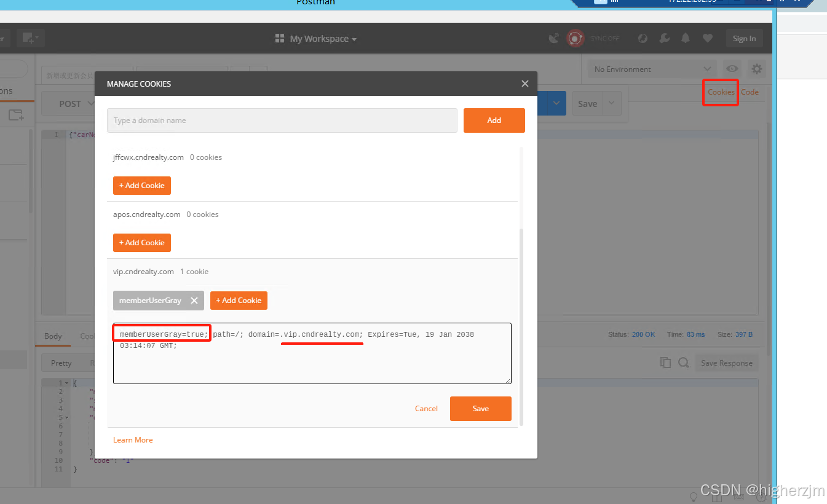827x504 pixels.
Task: Open the Code link
Action: pos(750,92)
